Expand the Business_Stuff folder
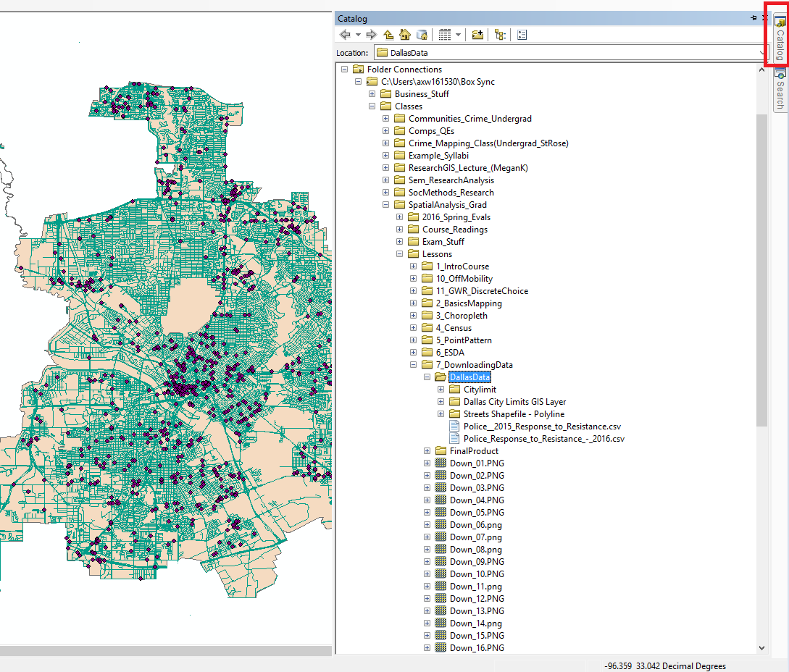789x672 pixels. click(x=372, y=94)
